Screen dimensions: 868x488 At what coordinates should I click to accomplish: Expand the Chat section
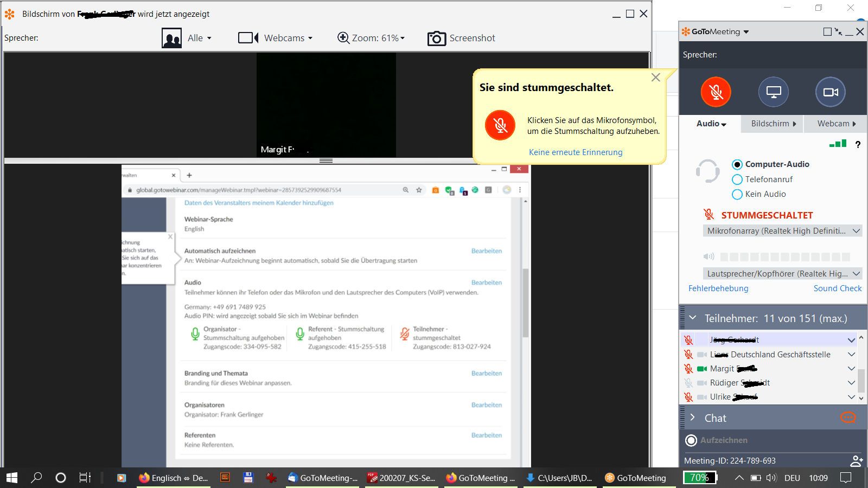click(693, 418)
